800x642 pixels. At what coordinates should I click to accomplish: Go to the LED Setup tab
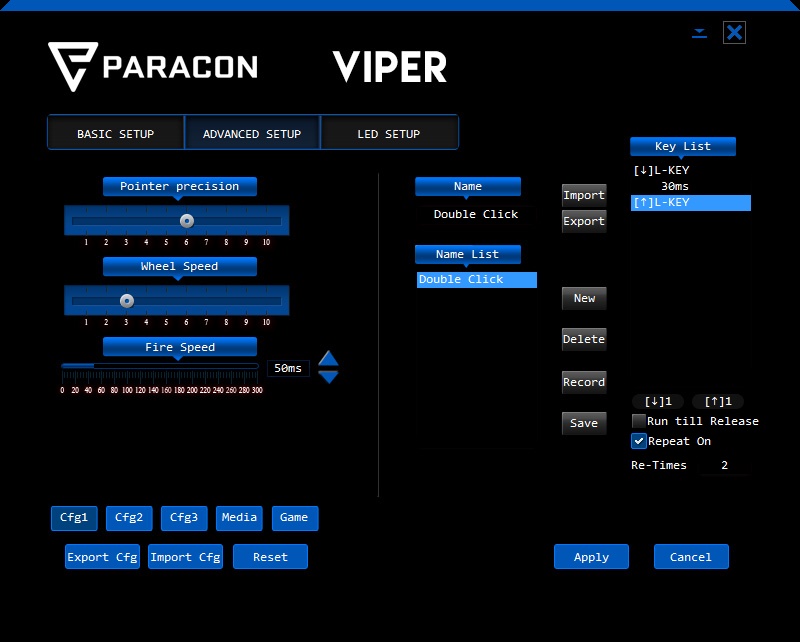(x=389, y=134)
